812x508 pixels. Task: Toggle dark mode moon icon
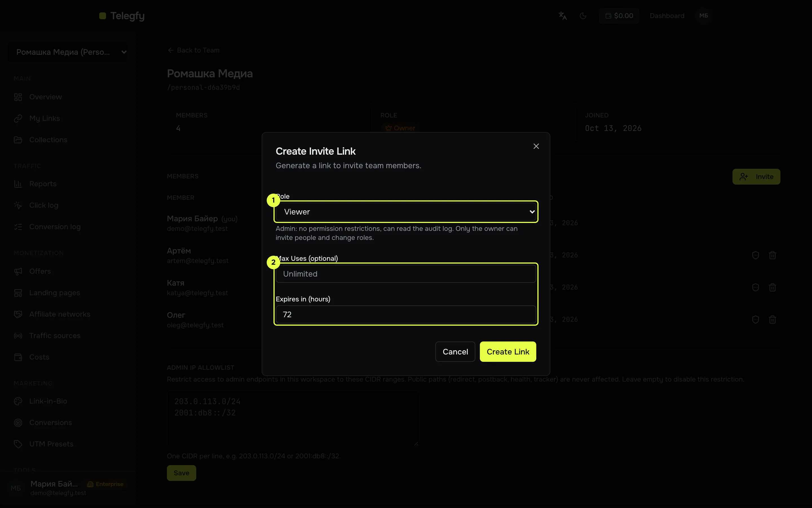point(583,16)
